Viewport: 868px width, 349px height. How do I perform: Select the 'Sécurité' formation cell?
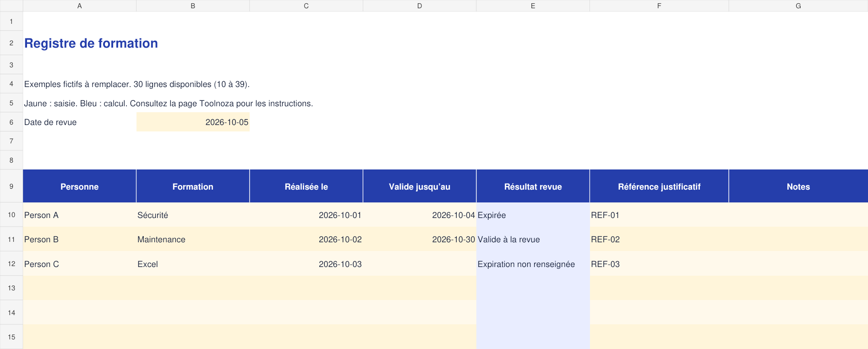coord(193,215)
